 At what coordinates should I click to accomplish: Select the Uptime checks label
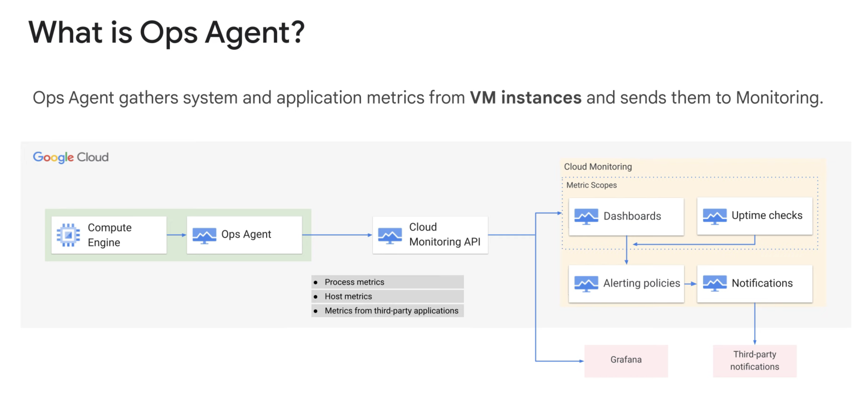[767, 215]
